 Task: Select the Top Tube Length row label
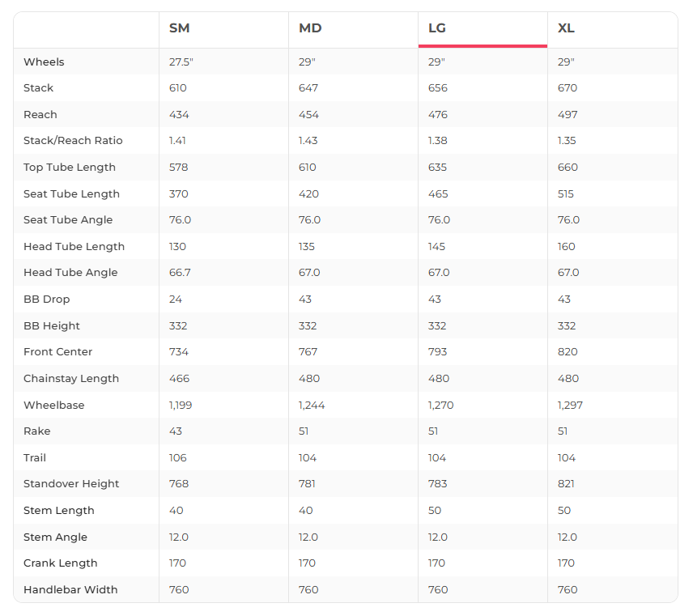70,168
